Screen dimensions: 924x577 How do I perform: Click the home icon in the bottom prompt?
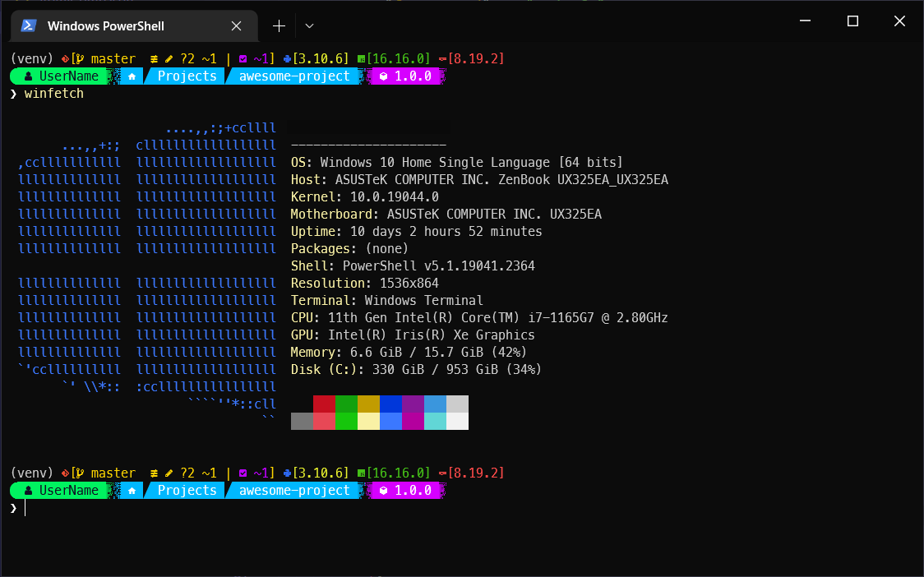coord(132,491)
